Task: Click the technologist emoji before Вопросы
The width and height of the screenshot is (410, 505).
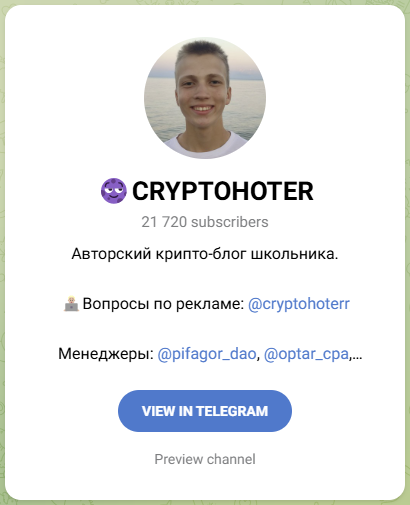Action: point(71,304)
